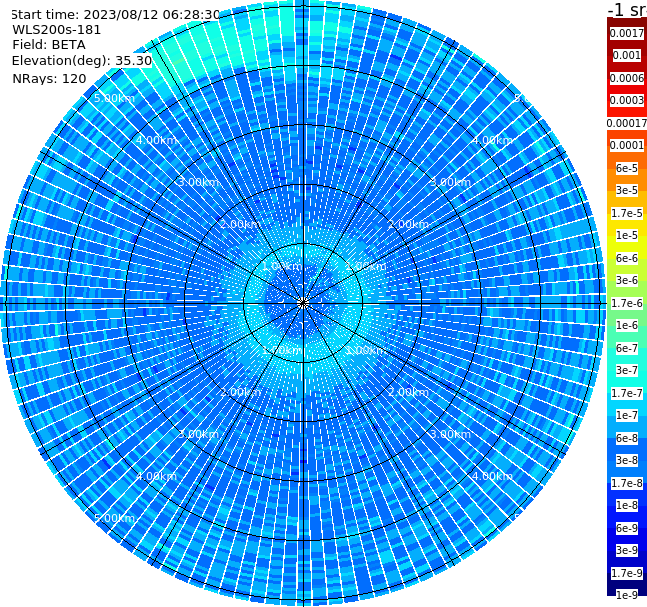
Task: Click the Start time 2023/08/12 06:28:30 text
Action: pos(116,15)
